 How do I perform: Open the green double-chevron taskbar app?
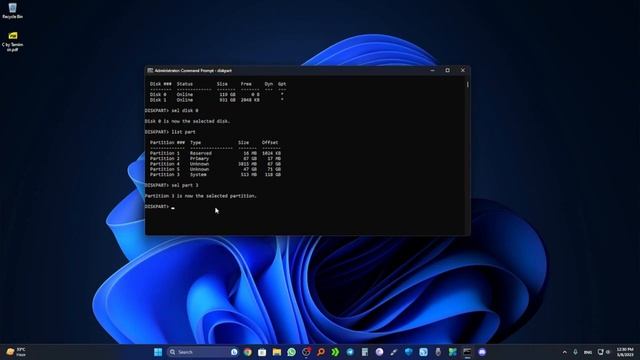click(335, 352)
